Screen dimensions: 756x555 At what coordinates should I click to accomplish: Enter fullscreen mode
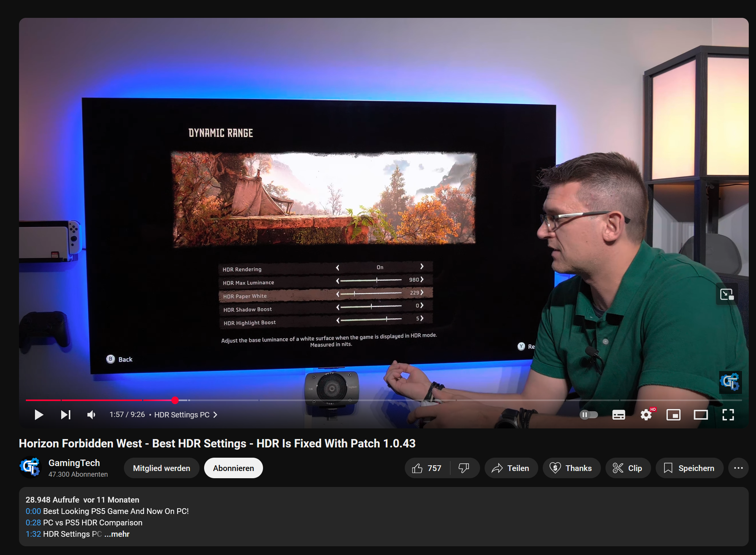coord(728,414)
